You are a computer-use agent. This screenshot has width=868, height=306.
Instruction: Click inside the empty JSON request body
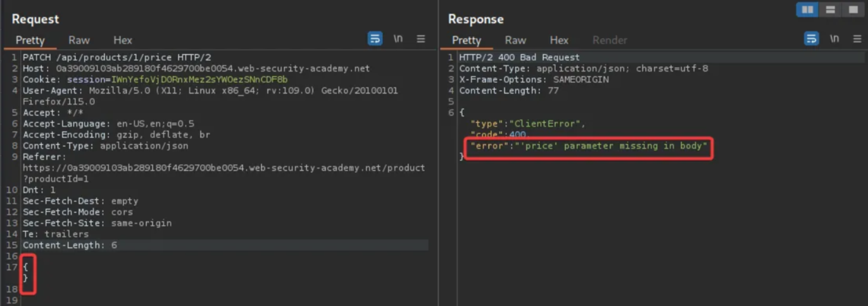click(26, 272)
